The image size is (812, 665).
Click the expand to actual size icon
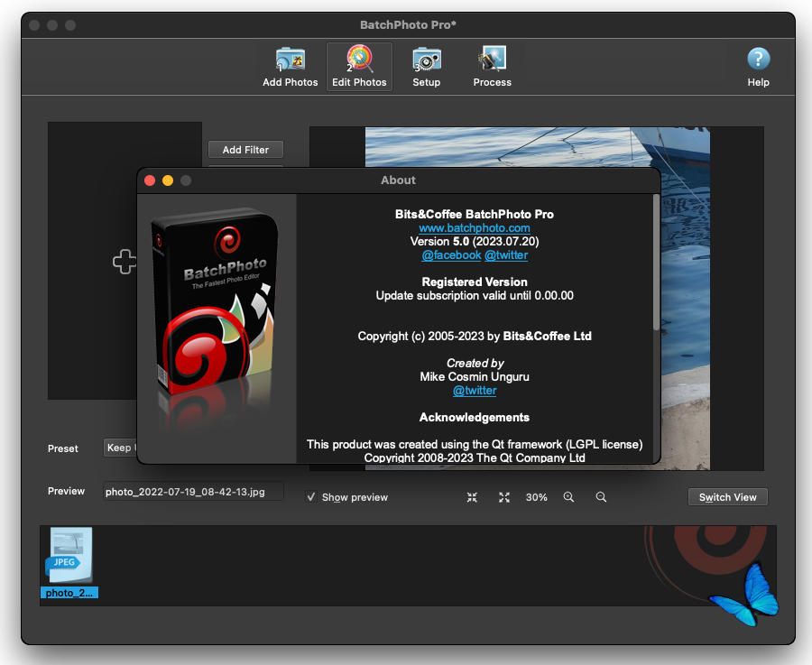coord(504,497)
